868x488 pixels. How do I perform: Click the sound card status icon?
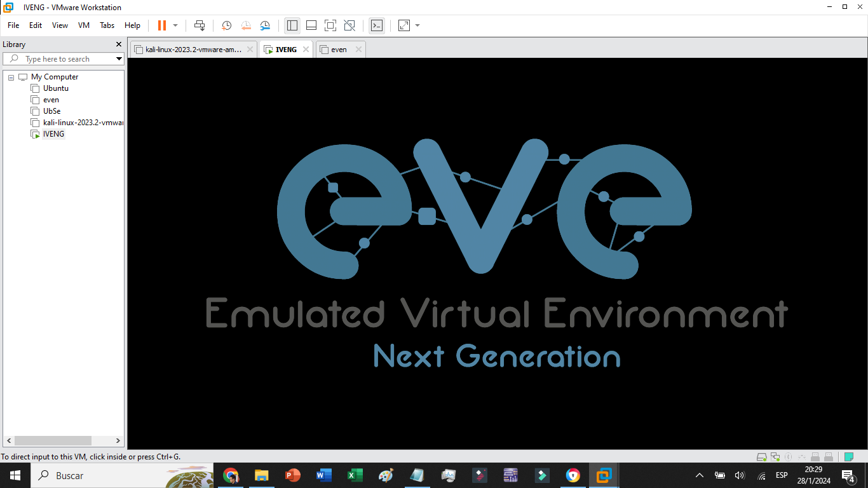(802, 457)
